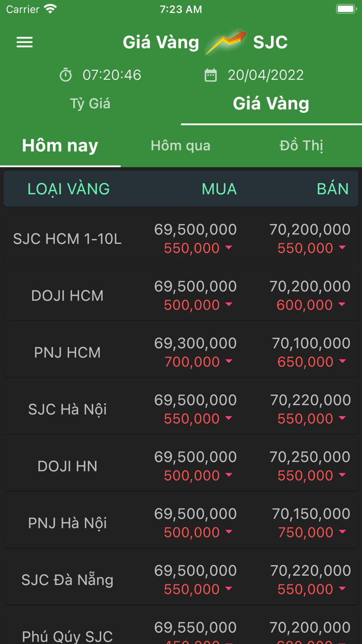Open the Giá Vàng section
The width and height of the screenshot is (362, 644).
(271, 103)
